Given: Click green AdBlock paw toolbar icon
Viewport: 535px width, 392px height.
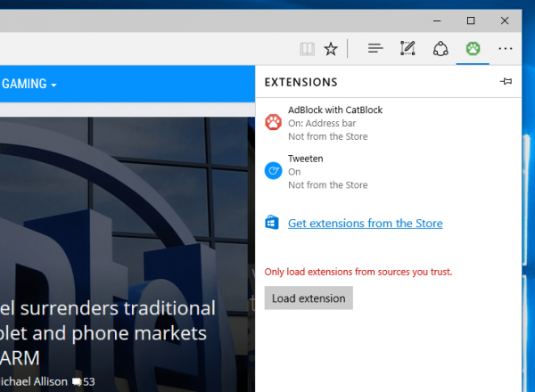Looking at the screenshot, I should point(473,48).
